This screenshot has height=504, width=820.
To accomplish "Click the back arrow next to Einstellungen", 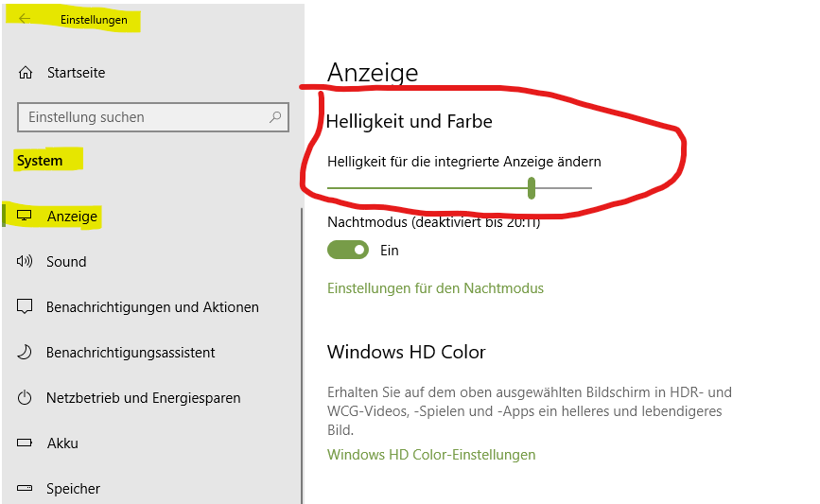I will click(25, 19).
